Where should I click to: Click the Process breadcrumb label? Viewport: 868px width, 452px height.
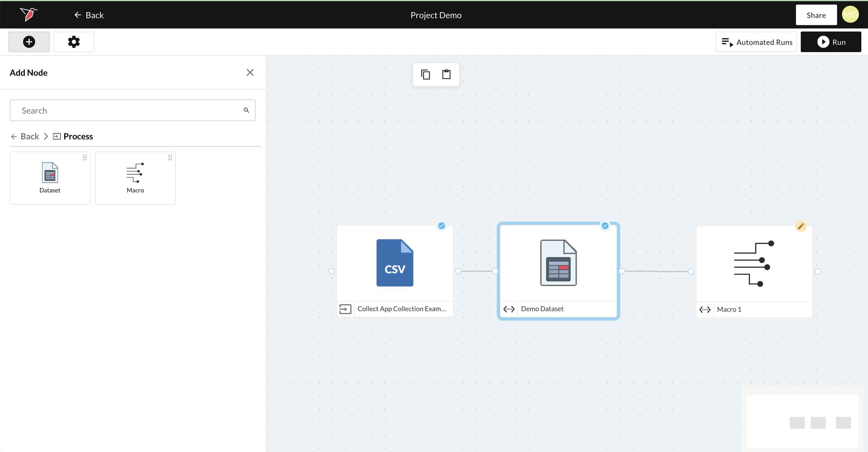[78, 136]
